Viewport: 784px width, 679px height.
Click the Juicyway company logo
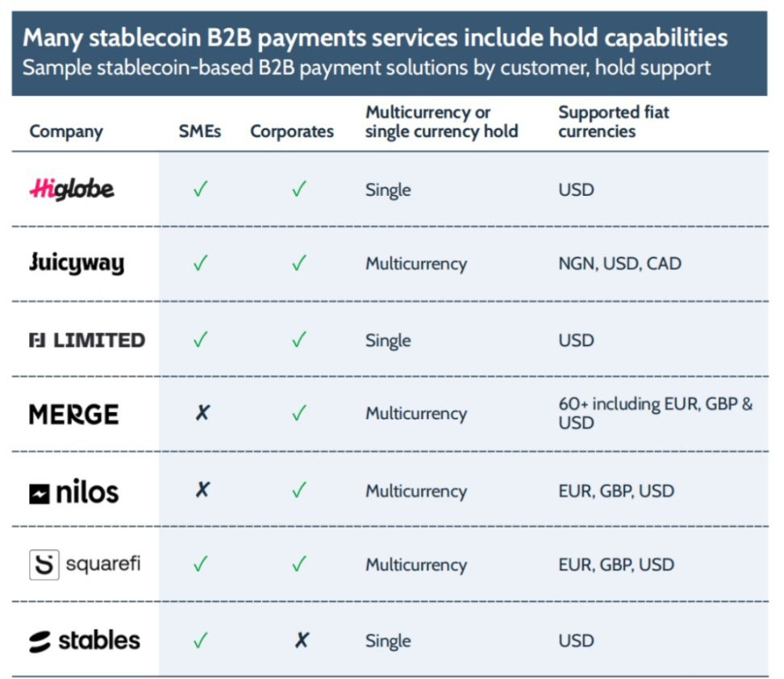click(77, 263)
